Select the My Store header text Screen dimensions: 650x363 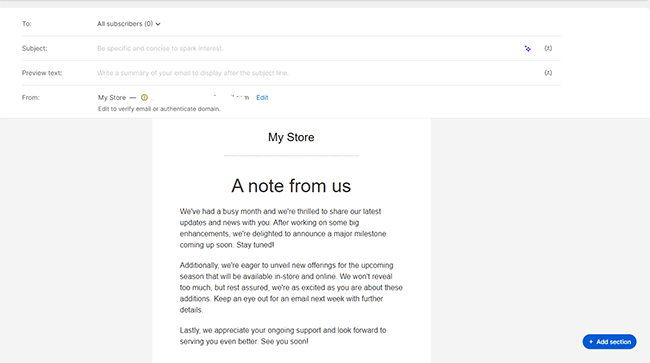[x=291, y=137]
